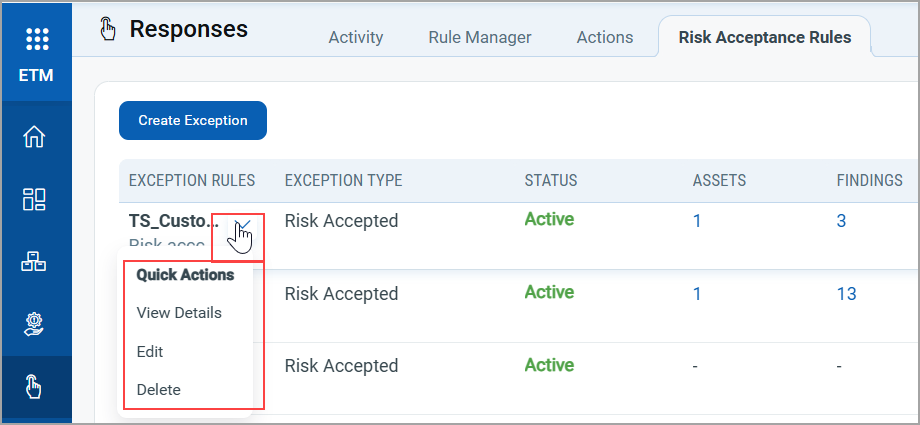Open the Rule Manager tab
The image size is (920, 425).
pyautogui.click(x=480, y=38)
